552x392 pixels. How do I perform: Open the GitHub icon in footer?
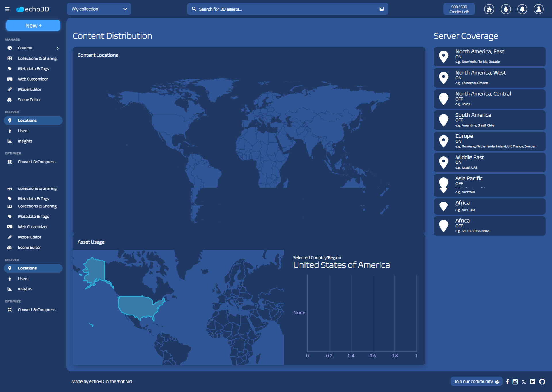coord(542,382)
